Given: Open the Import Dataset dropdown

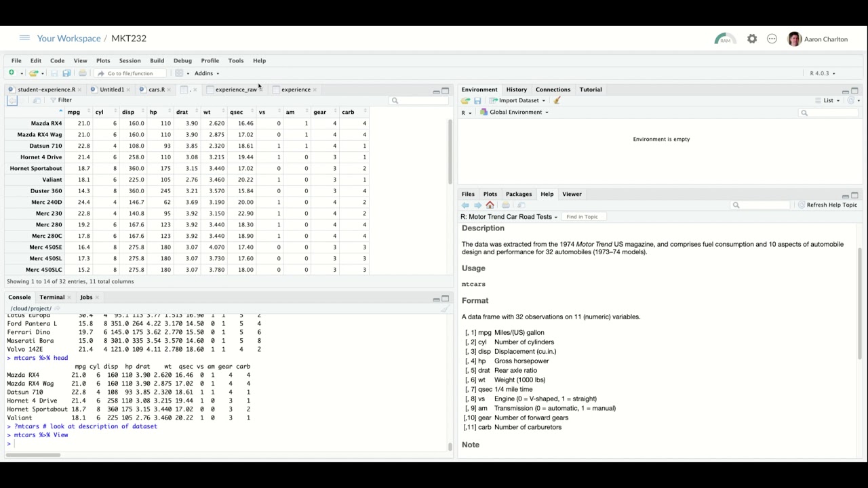Looking at the screenshot, I should click(x=517, y=100).
